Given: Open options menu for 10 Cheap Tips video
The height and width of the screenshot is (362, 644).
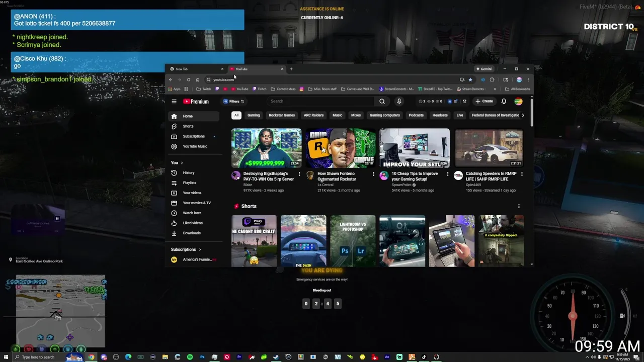Looking at the screenshot, I should (x=447, y=174).
